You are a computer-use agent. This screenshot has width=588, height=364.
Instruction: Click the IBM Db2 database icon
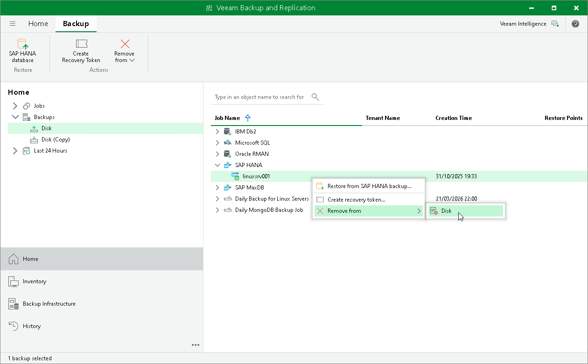(x=227, y=132)
